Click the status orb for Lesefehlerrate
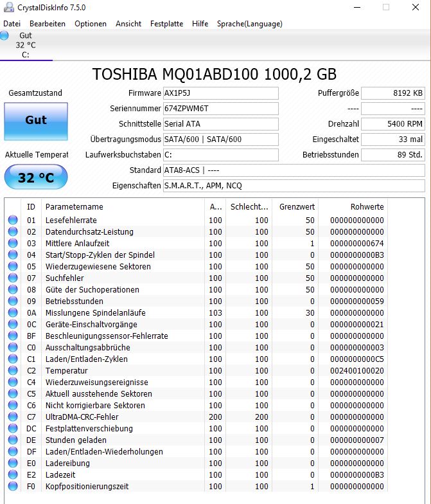The width and height of the screenshot is (431, 504). point(13,220)
